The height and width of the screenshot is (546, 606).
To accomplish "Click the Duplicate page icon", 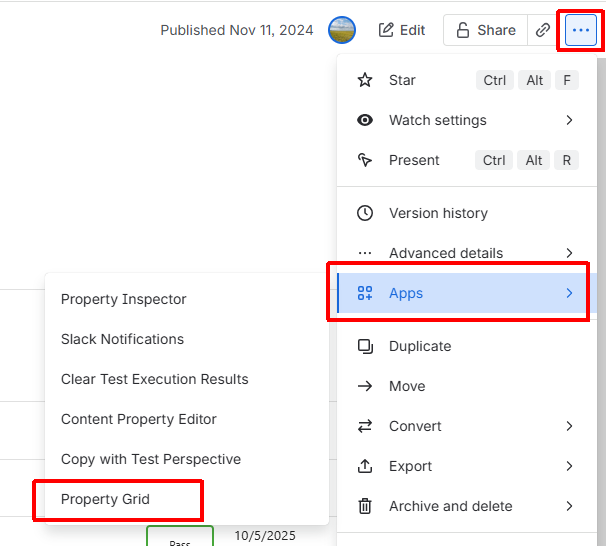I will tap(366, 346).
